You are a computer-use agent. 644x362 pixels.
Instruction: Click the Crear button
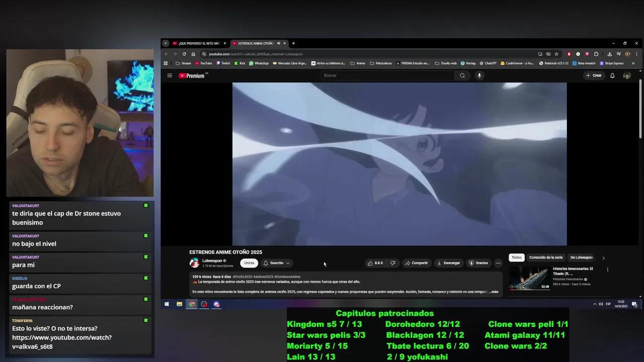click(x=594, y=75)
